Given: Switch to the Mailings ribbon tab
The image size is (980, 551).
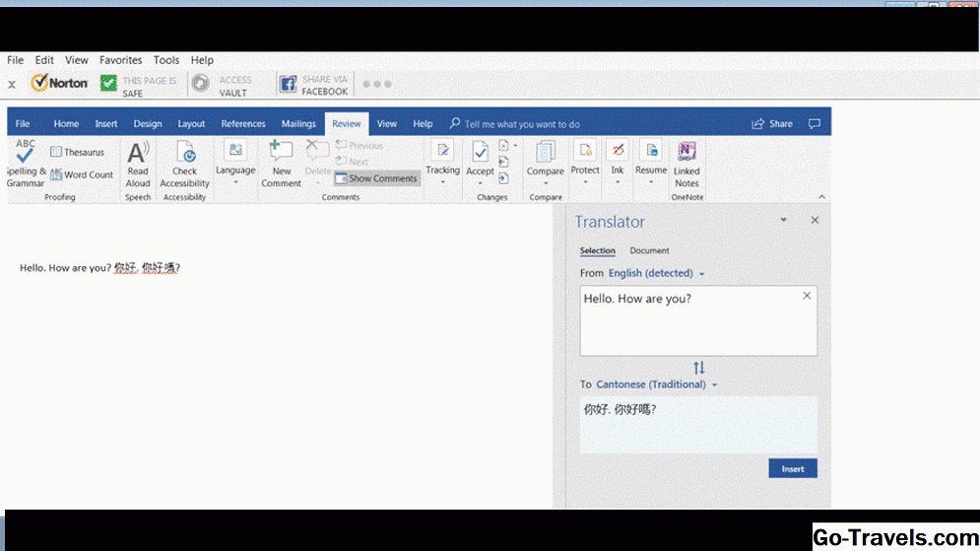Looking at the screenshot, I should pyautogui.click(x=298, y=124).
